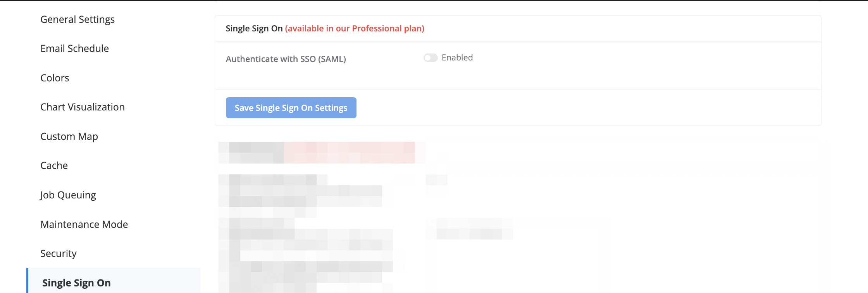The width and height of the screenshot is (868, 293).
Task: Go to Email Schedule settings
Action: point(74,48)
